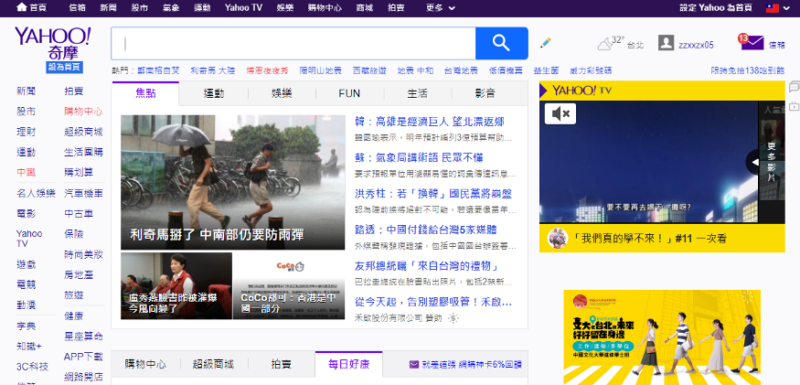Click the round avatar in yellow video caption
The width and height of the screenshot is (800, 385).
tap(558, 238)
